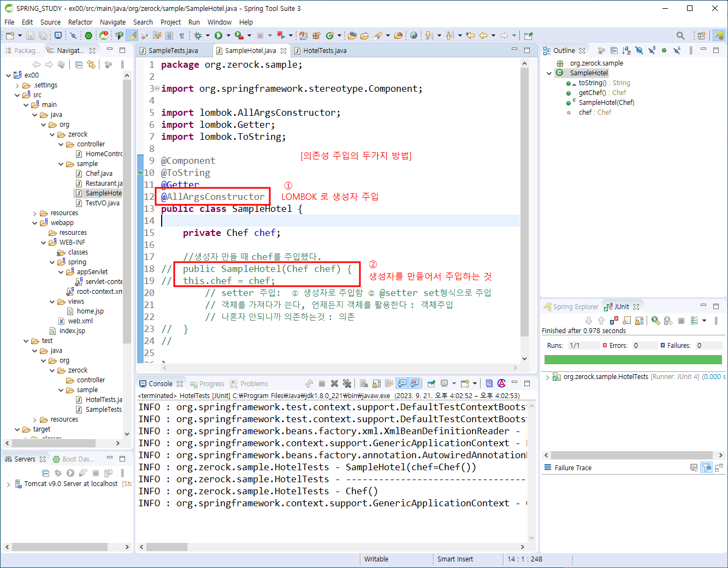Toggle Mark Occurrences highlighter icon
Viewport: 728px width, 568px height.
[132, 35]
